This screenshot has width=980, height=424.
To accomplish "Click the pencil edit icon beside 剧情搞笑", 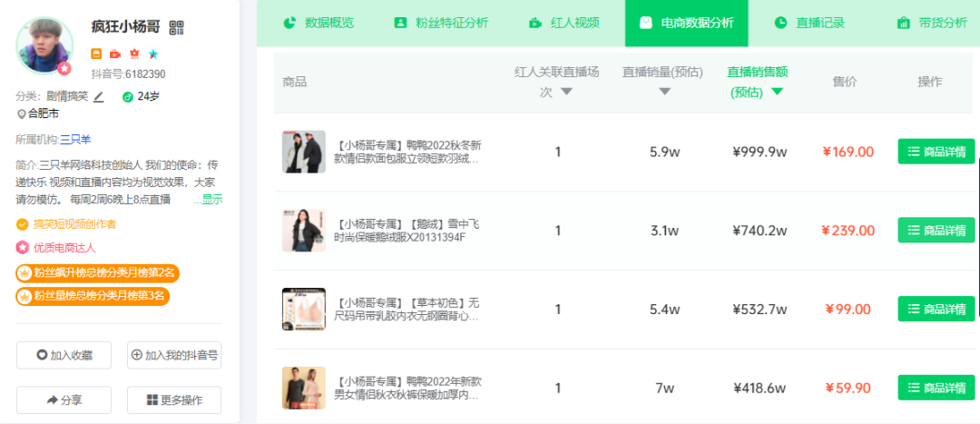I will pyautogui.click(x=99, y=96).
